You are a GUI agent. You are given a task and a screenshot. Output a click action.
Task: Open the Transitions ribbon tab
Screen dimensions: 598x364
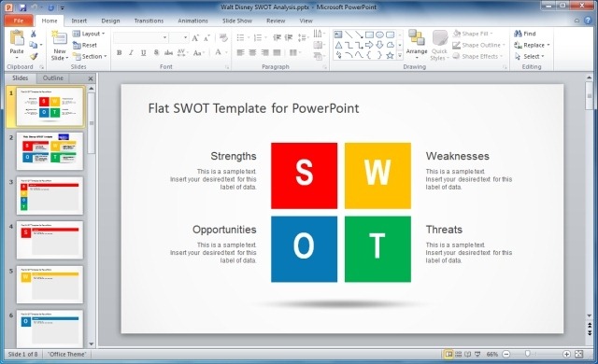tap(149, 21)
